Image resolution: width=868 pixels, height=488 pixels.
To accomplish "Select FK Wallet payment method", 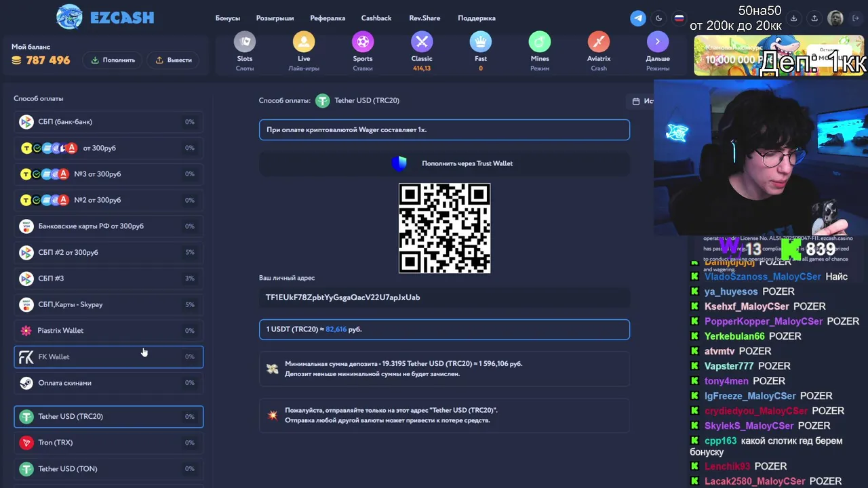I will coord(108,357).
